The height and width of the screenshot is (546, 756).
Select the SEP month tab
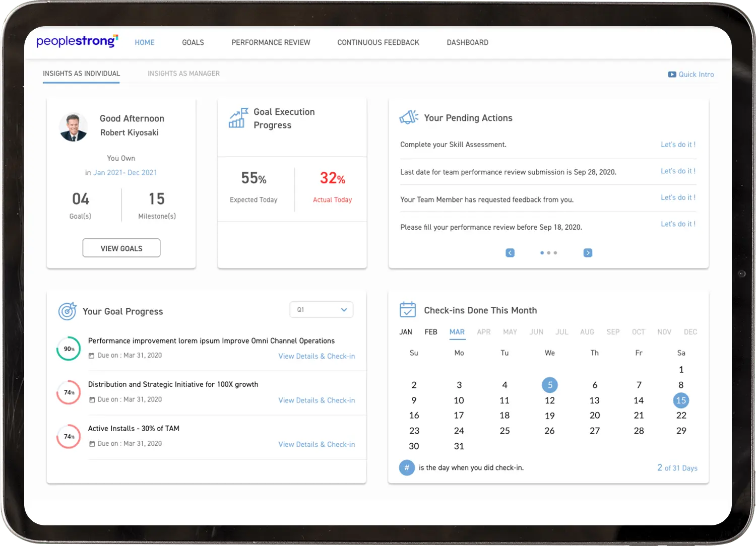point(613,332)
